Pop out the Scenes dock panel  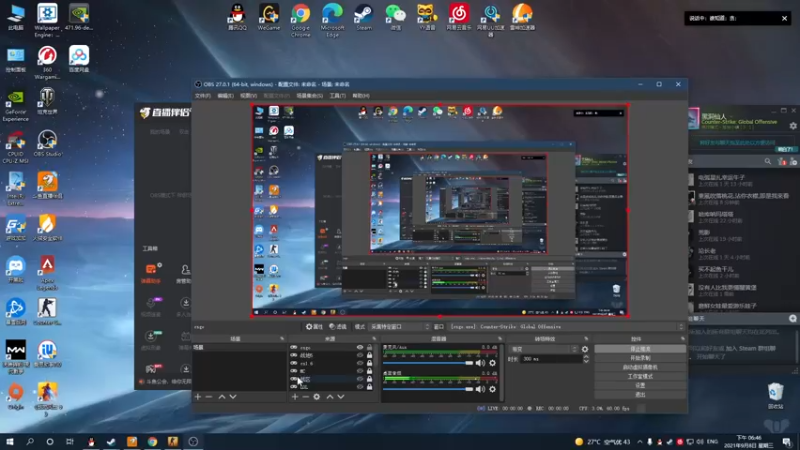(x=282, y=339)
